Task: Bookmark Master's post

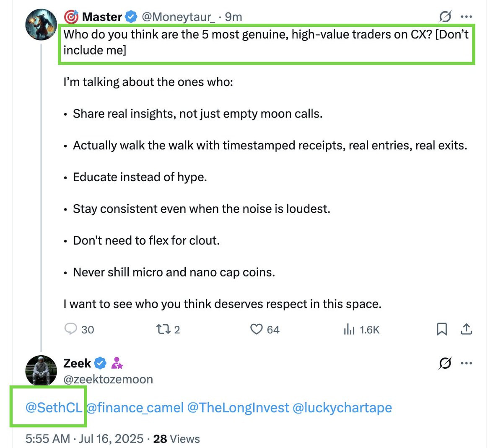Action: [441, 329]
